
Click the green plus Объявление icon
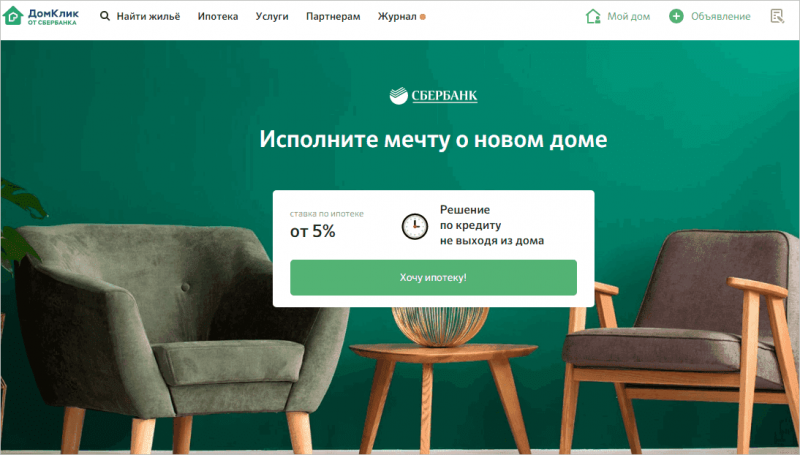point(676,16)
